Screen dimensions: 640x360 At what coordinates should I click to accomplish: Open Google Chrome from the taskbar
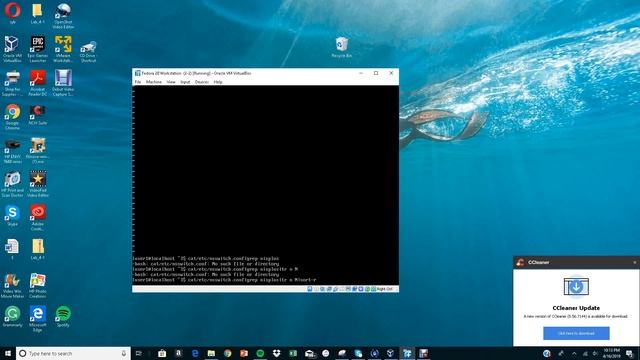(227, 353)
